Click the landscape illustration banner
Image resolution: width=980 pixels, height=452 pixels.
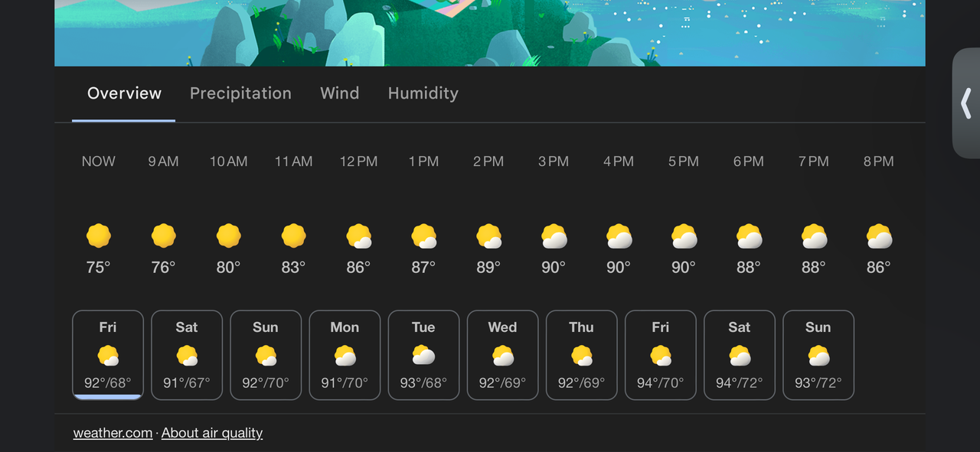point(490,33)
